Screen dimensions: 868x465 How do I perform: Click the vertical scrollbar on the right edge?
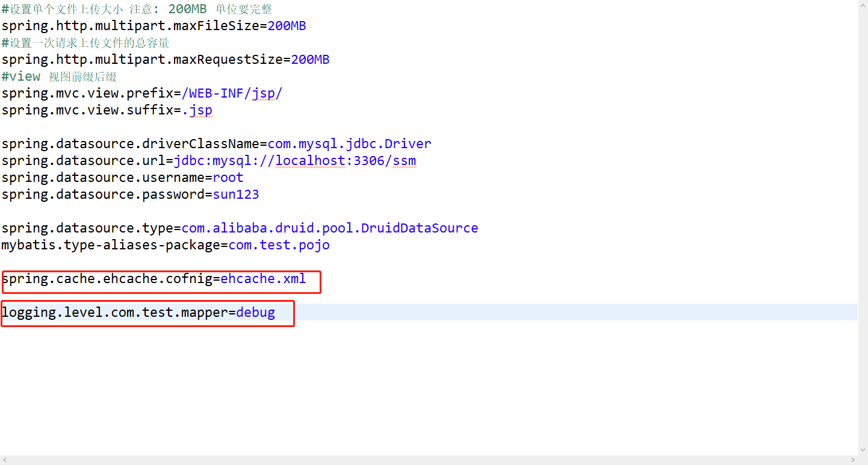click(863, 228)
